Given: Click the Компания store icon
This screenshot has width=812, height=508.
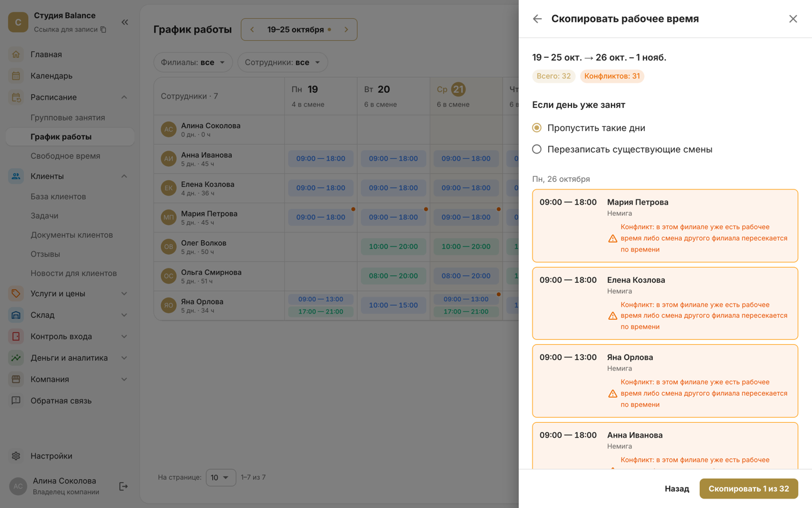Looking at the screenshot, I should tap(16, 379).
